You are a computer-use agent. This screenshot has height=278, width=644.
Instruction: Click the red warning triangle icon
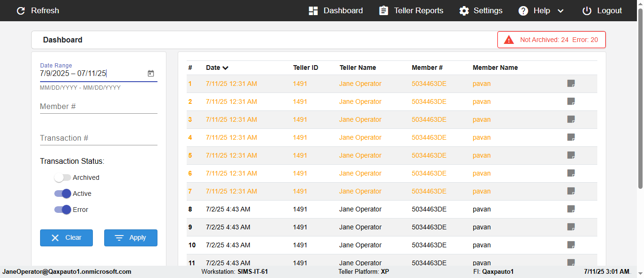(x=509, y=40)
